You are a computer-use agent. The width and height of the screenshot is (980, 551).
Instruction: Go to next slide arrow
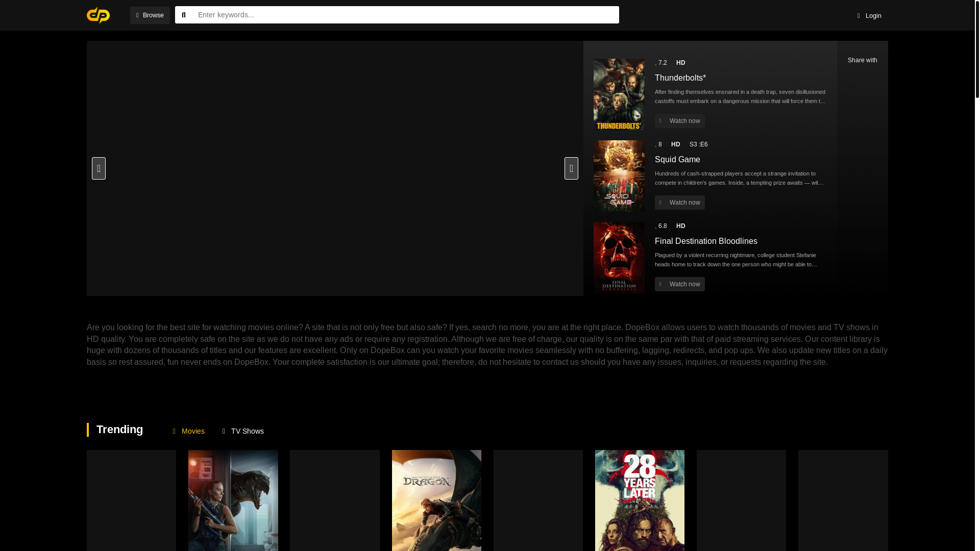coord(571,168)
